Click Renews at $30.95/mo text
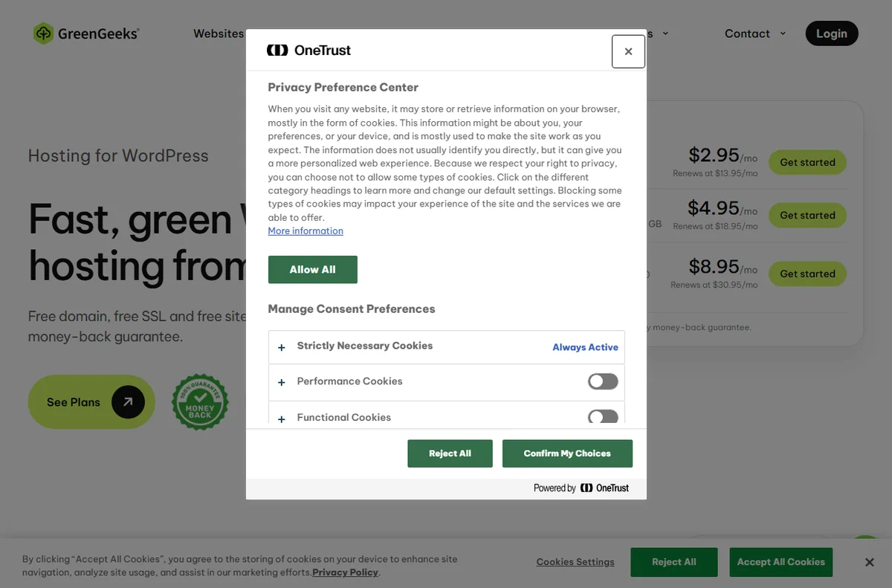 (x=714, y=285)
